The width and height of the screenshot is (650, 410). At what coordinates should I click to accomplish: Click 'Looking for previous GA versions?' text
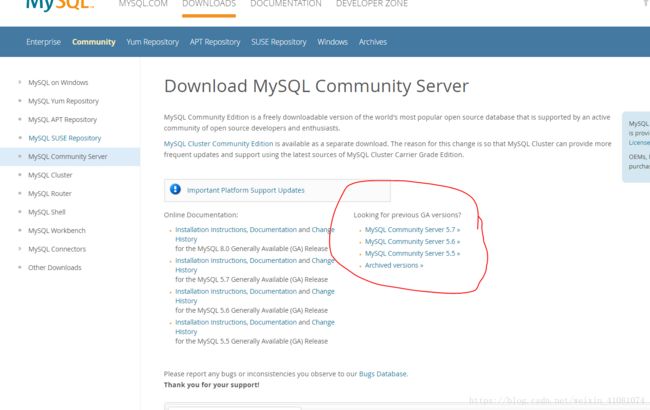pos(407,215)
